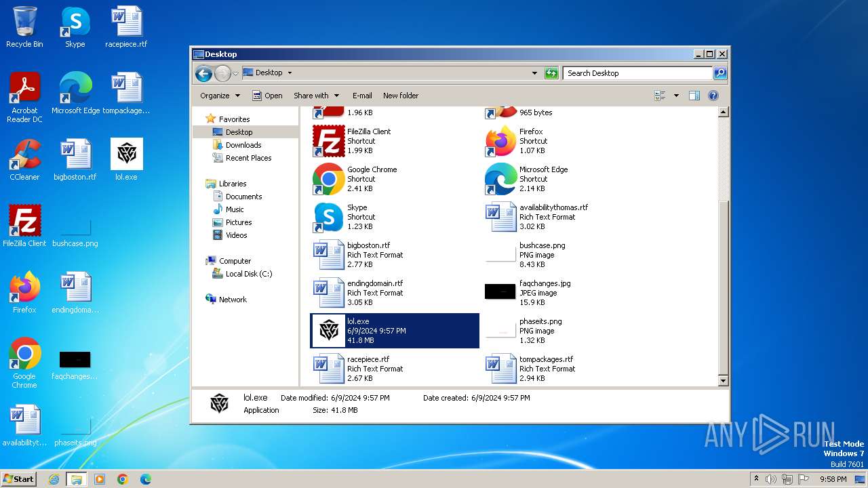The height and width of the screenshot is (488, 868).
Task: Open the Recycle Bin desktop icon
Action: click(x=24, y=27)
